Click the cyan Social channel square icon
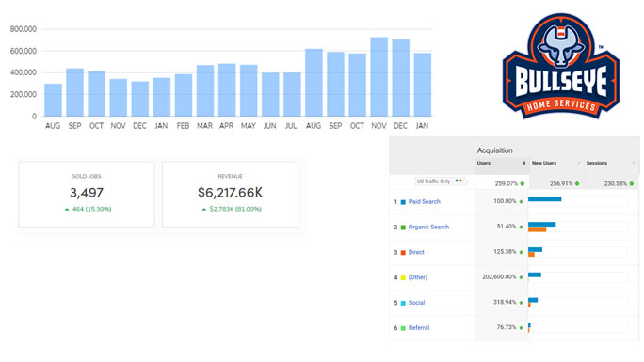 coord(403,303)
